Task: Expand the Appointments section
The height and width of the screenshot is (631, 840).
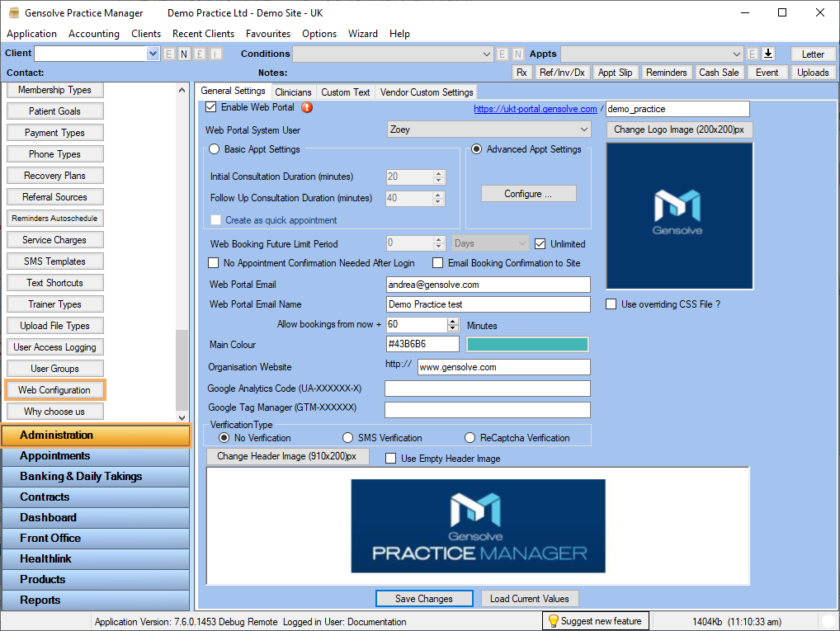Action: [x=96, y=456]
